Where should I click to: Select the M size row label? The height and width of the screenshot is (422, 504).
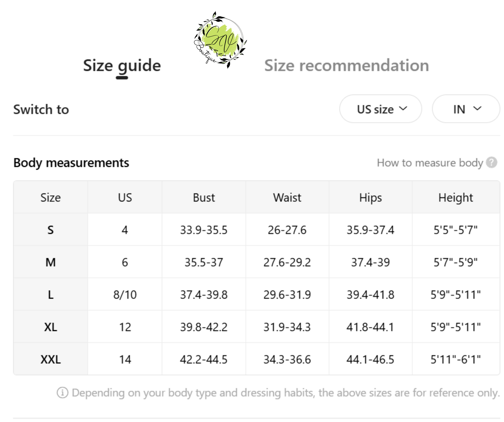(x=51, y=262)
